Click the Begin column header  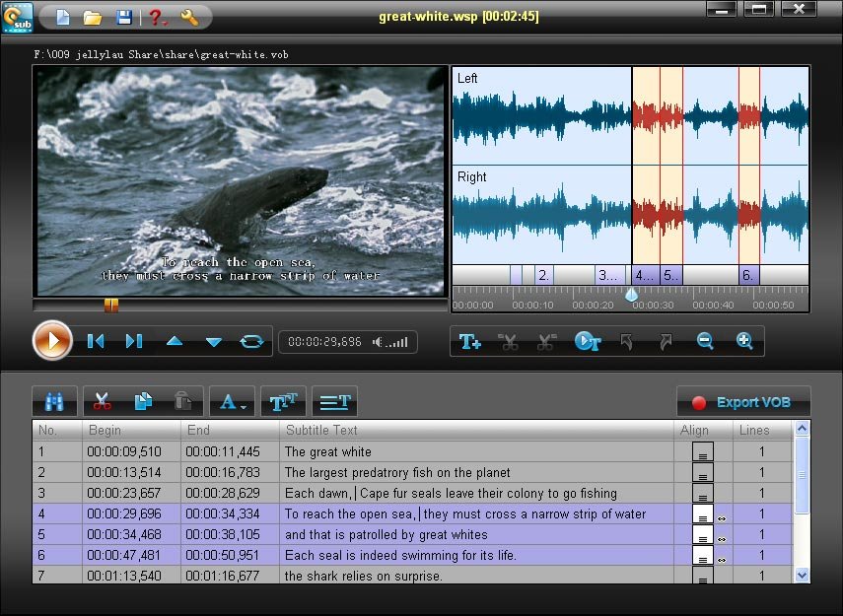(x=105, y=430)
